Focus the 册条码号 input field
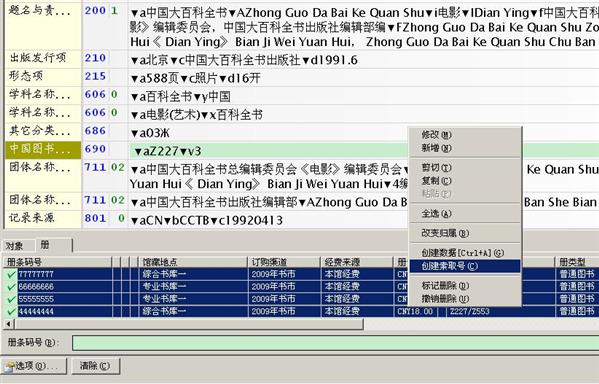The image size is (599, 384). coord(335,343)
